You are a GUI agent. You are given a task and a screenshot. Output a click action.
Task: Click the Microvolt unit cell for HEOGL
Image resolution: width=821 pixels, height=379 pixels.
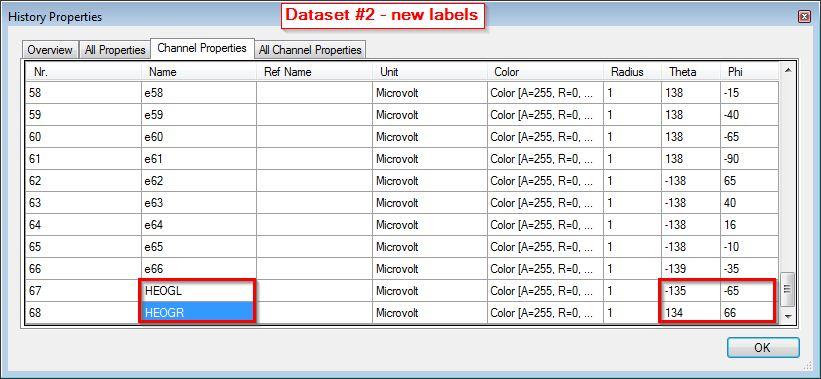[429, 291]
